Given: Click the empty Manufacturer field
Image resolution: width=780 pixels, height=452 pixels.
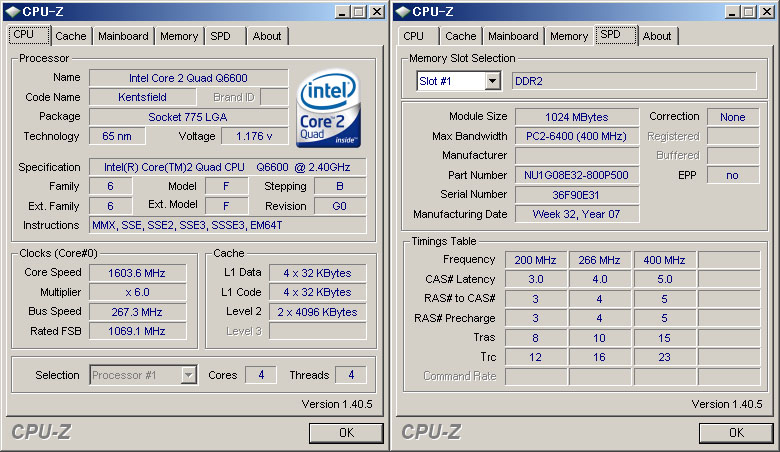Looking at the screenshot, I should point(577,156).
